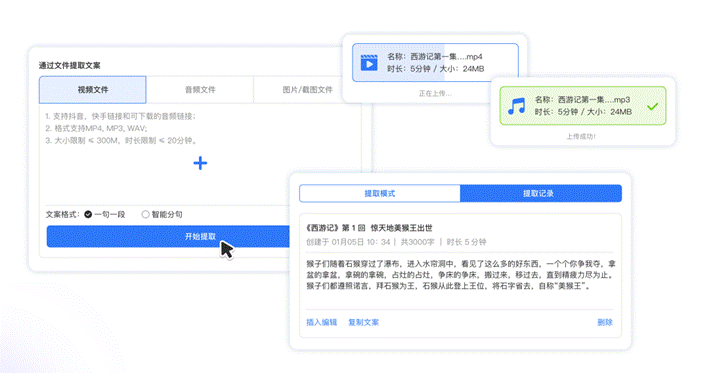This screenshot has height=373, width=709.
Task: Click the video file icon on mp4 card
Action: click(369, 63)
